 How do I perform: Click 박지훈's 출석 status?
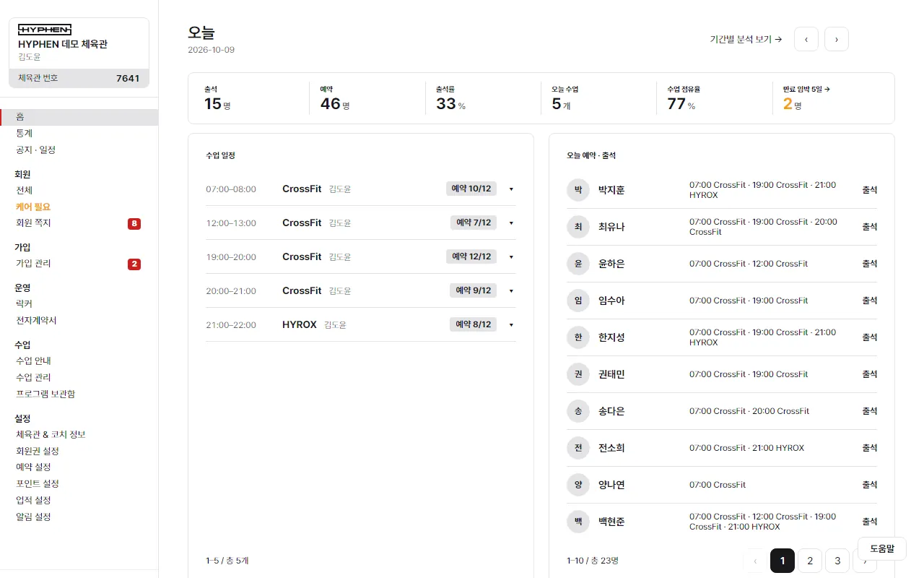[869, 190]
